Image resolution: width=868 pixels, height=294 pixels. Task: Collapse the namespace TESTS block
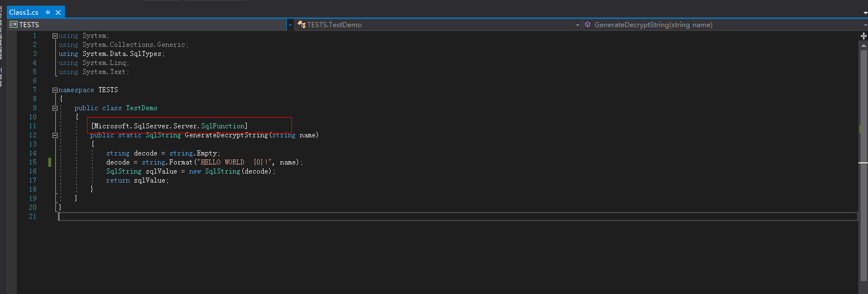(55, 90)
